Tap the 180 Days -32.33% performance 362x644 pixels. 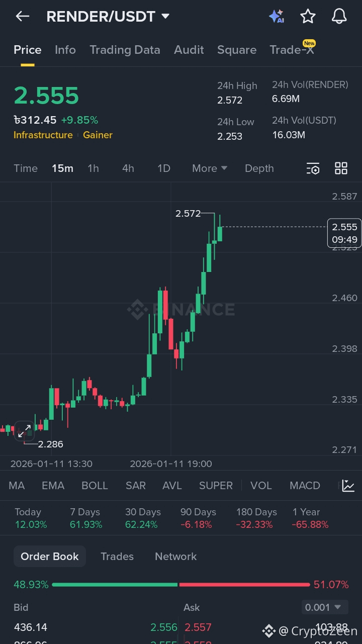pos(256,518)
